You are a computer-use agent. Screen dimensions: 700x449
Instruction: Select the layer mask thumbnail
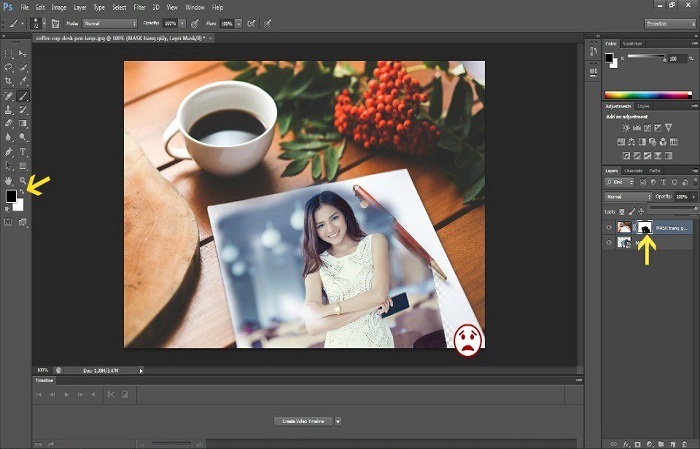pyautogui.click(x=645, y=228)
